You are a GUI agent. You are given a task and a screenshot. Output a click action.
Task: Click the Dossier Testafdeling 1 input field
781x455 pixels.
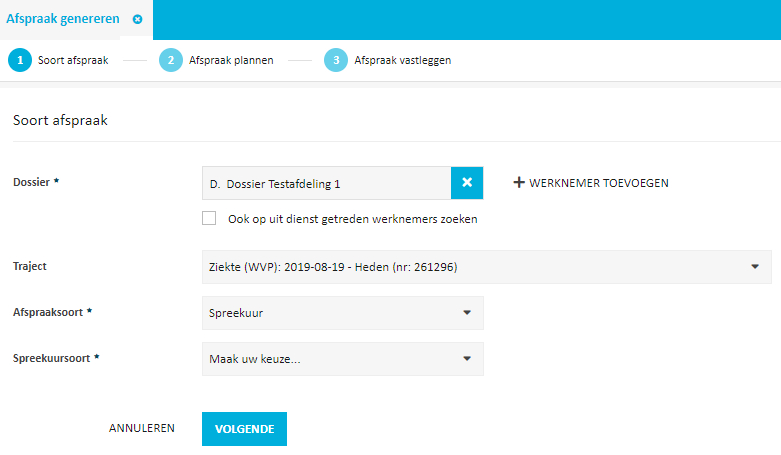point(325,183)
